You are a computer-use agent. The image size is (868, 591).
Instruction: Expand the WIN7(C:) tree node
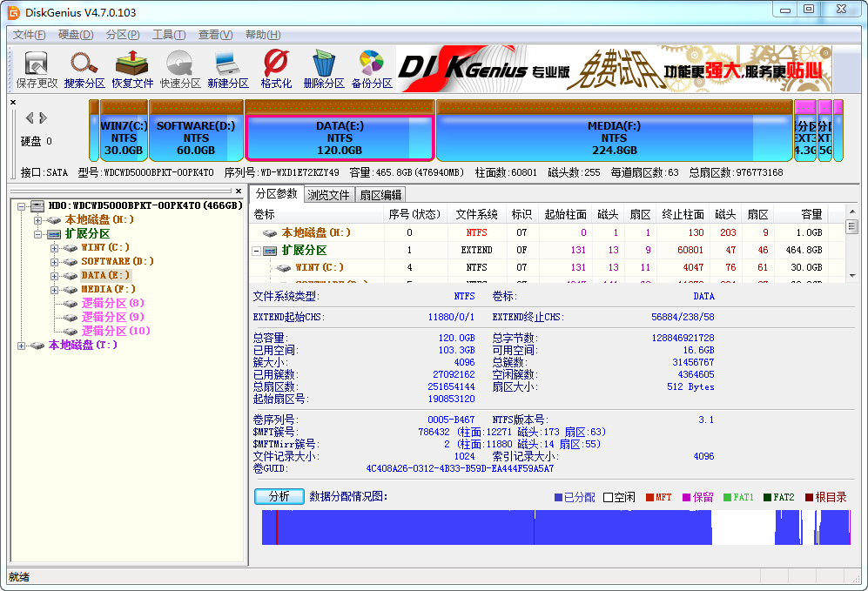point(54,248)
